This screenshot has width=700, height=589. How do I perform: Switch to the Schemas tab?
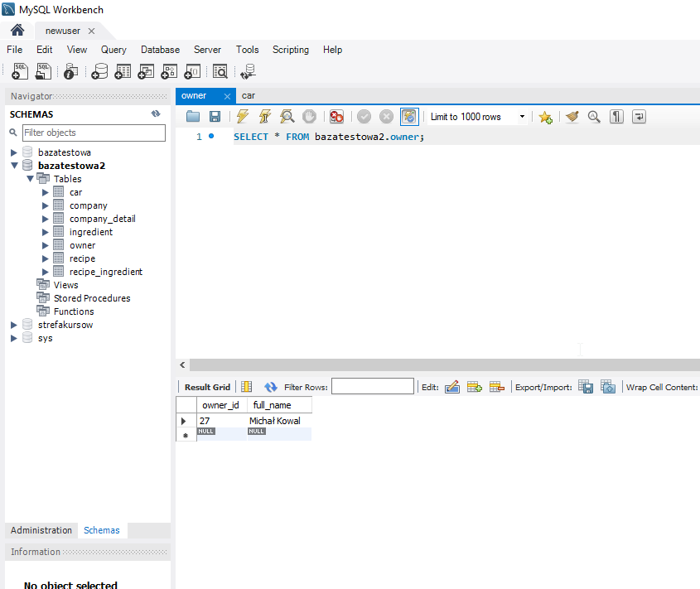(x=102, y=530)
